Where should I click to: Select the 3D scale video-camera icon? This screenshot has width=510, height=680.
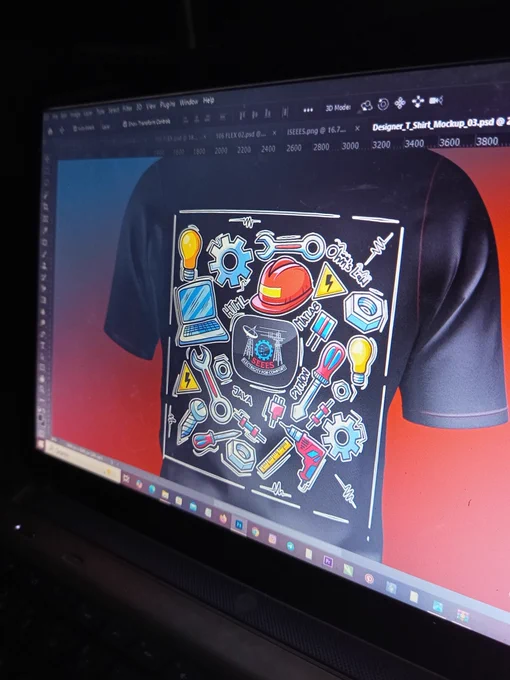click(x=435, y=101)
